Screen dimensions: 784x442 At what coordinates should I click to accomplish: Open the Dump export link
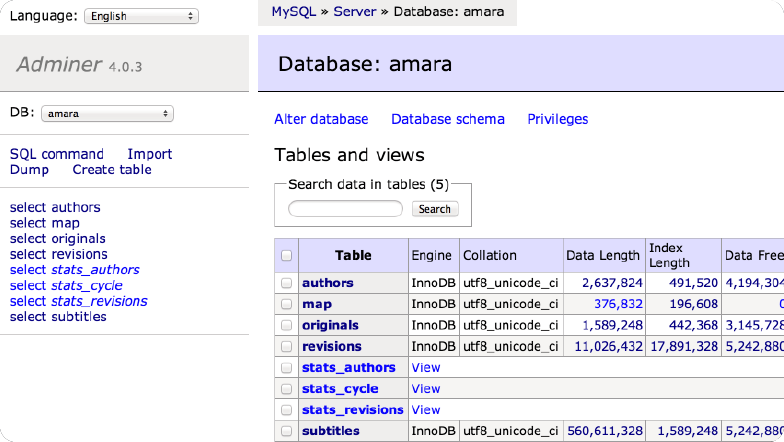(x=29, y=170)
